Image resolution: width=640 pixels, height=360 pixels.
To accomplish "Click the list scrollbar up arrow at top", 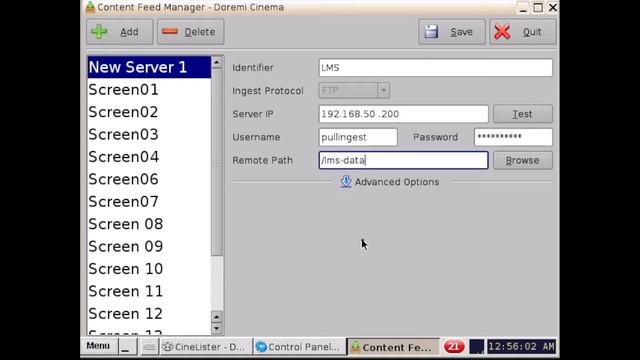I will (x=217, y=62).
